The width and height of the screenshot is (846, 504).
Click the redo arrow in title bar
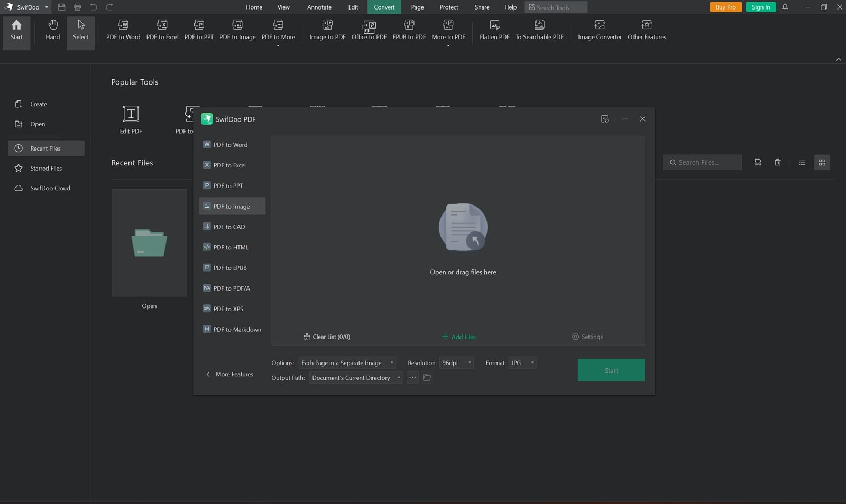(x=109, y=7)
